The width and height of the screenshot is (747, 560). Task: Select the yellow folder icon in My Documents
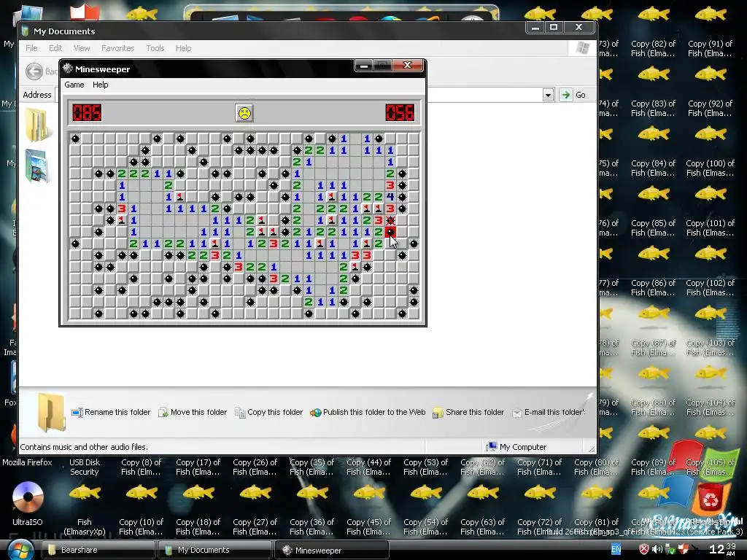tap(37, 125)
